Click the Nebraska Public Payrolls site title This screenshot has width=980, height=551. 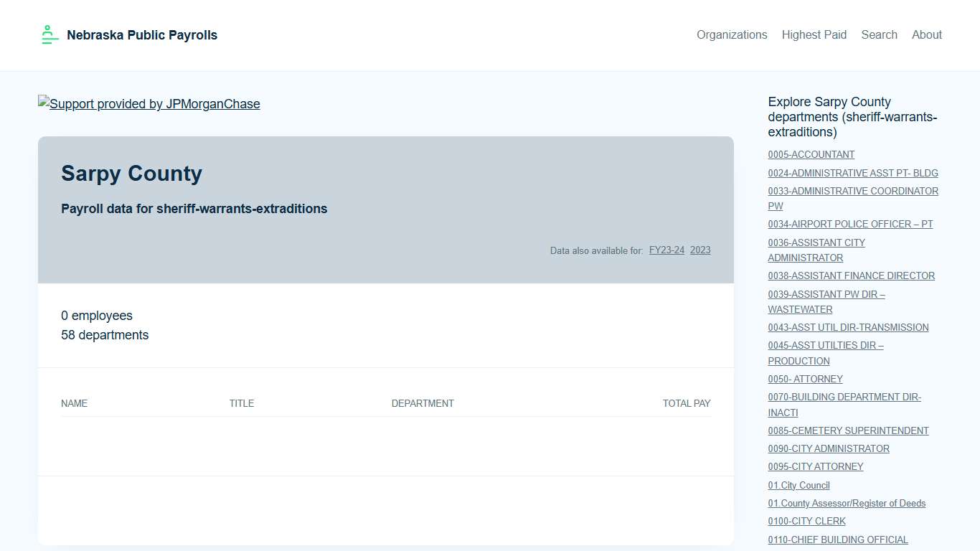(142, 34)
